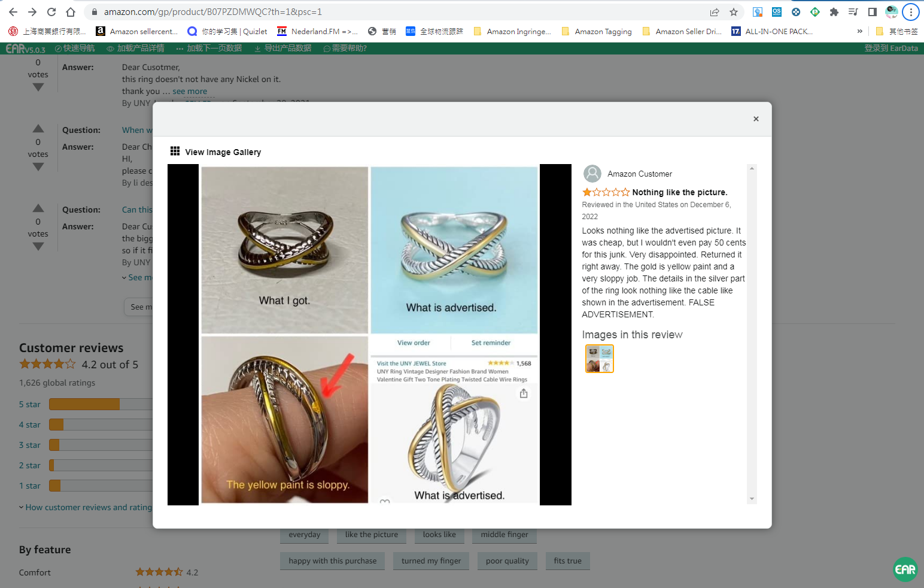Toggle browser side panel
Viewport: 924px width, 588px height.
pyautogui.click(x=872, y=12)
